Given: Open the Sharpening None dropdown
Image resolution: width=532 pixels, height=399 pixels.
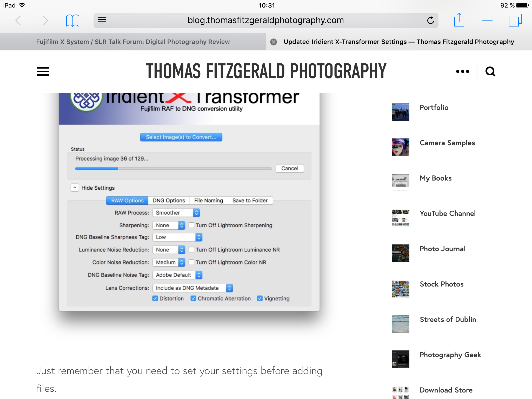Looking at the screenshot, I should pyautogui.click(x=169, y=225).
